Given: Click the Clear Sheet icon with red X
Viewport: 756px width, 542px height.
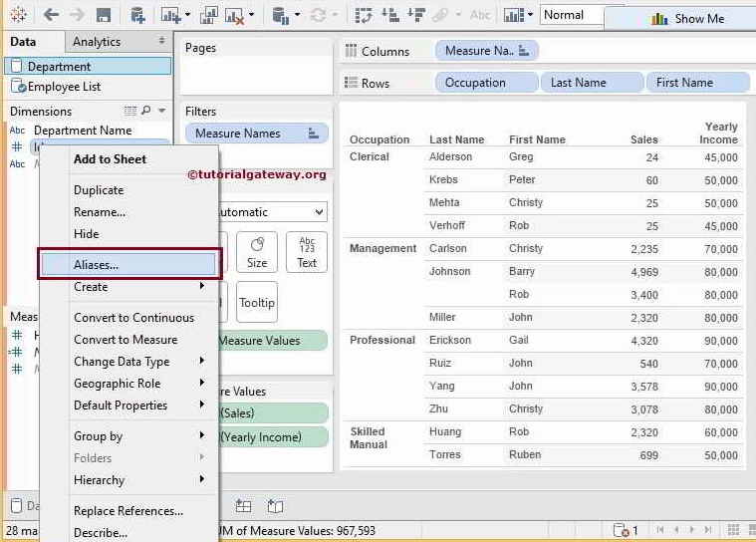Looking at the screenshot, I should (234, 16).
